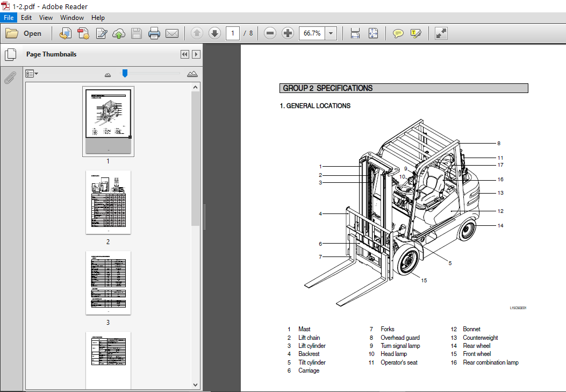Click thumbnails scrollbar up arrow
The image size is (566, 392).
[195, 87]
